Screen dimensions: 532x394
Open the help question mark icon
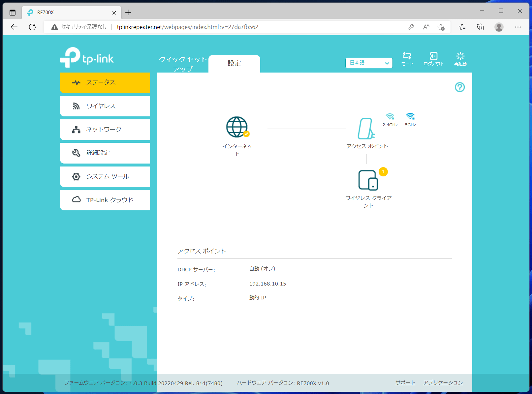coord(460,87)
